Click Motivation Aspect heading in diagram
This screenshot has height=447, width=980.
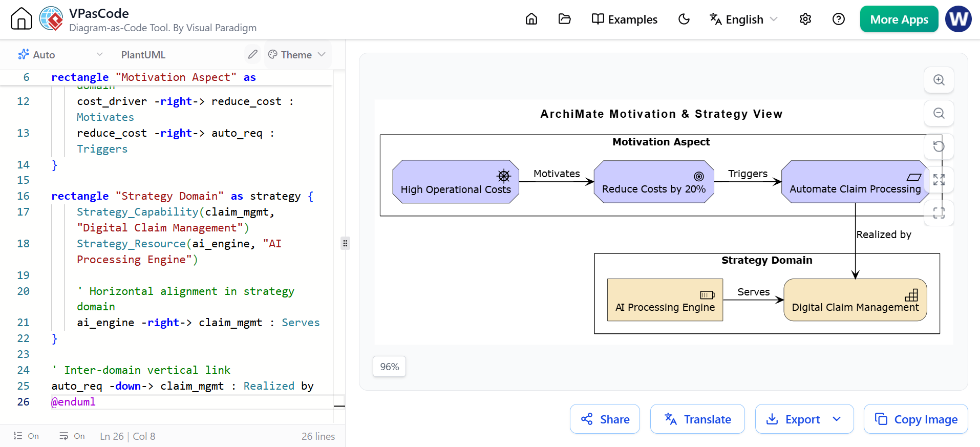(661, 142)
